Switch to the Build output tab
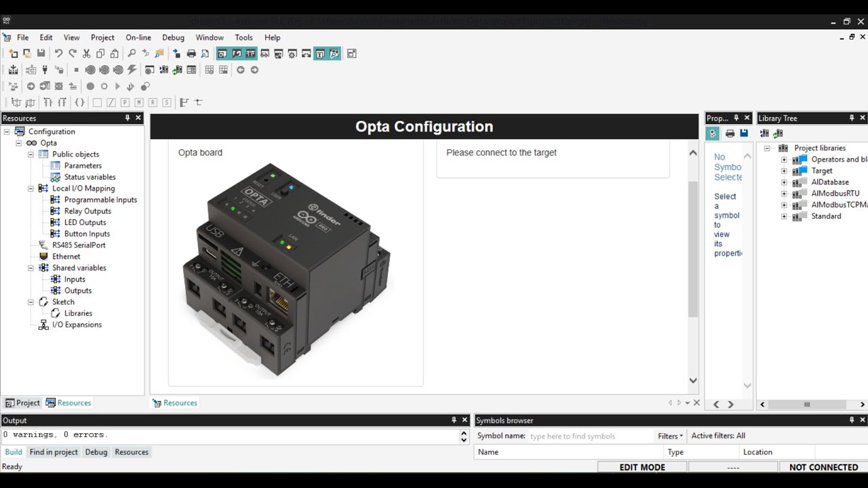 [x=14, y=452]
